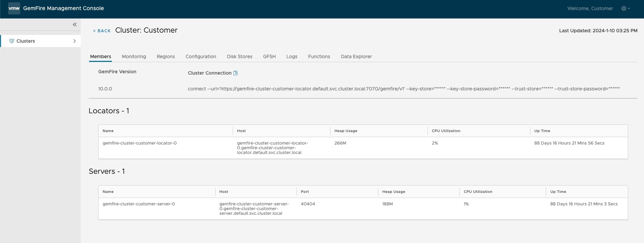The image size is (644, 243).
Task: Open the settings gear dropdown
Action: coord(626,8)
